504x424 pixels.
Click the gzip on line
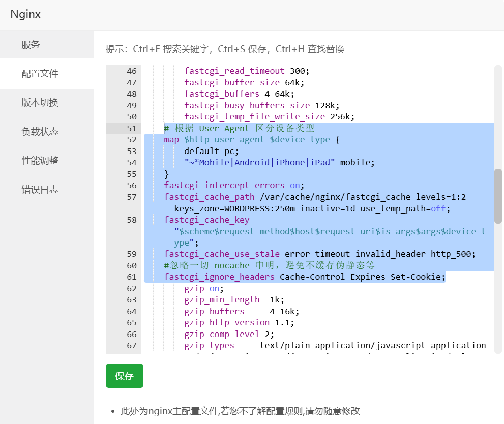point(203,289)
